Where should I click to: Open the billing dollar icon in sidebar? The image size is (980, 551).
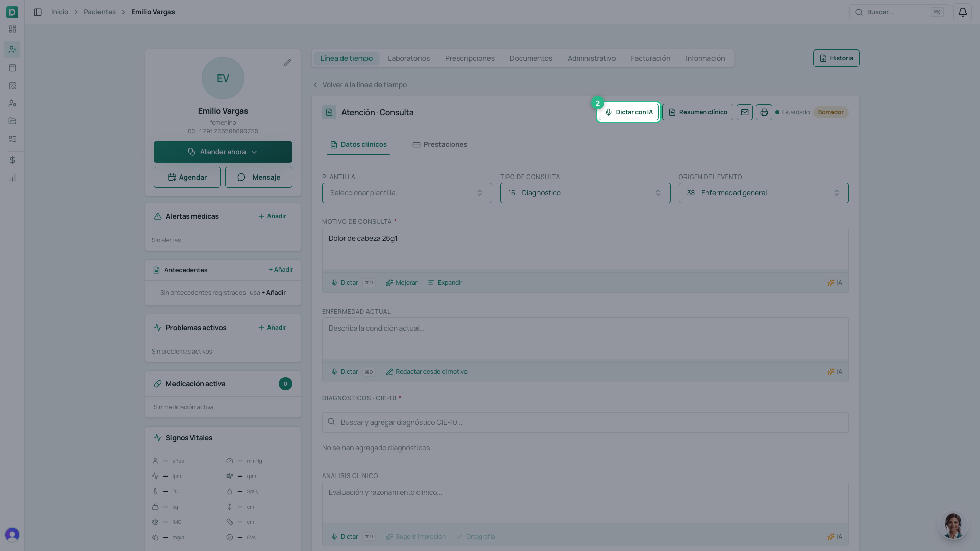pyautogui.click(x=12, y=160)
